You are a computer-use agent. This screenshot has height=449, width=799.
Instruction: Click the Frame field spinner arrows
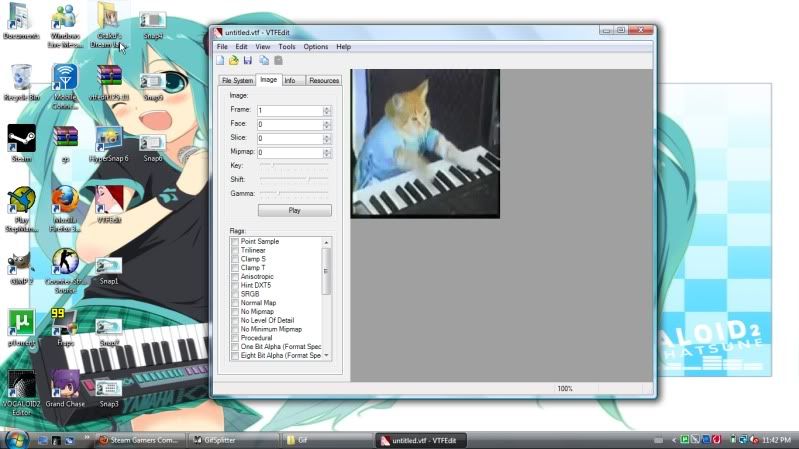[x=326, y=110]
